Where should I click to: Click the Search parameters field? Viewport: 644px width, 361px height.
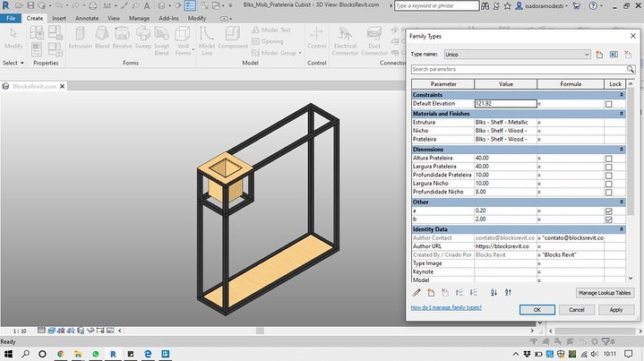pos(519,69)
